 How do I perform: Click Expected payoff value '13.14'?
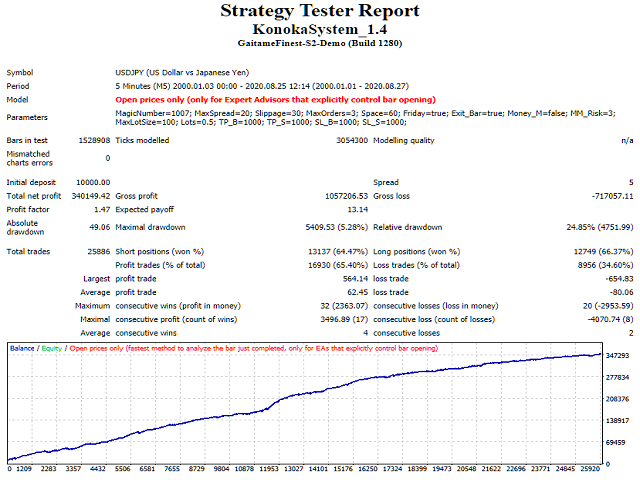(358, 209)
